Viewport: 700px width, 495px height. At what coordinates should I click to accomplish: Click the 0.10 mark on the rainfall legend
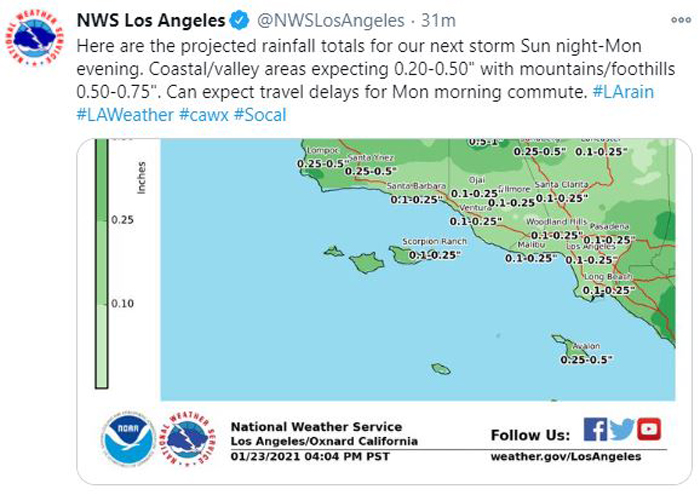122,304
